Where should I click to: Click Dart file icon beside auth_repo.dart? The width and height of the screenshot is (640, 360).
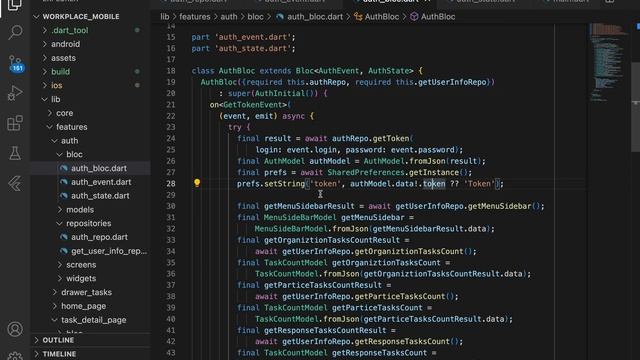coord(64,237)
